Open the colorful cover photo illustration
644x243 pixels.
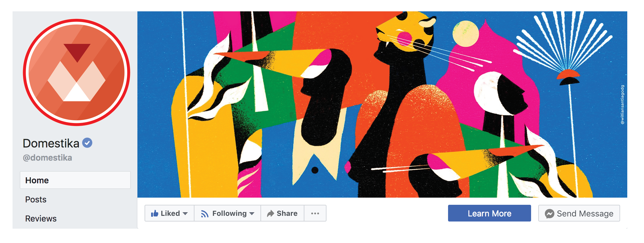(x=382, y=104)
